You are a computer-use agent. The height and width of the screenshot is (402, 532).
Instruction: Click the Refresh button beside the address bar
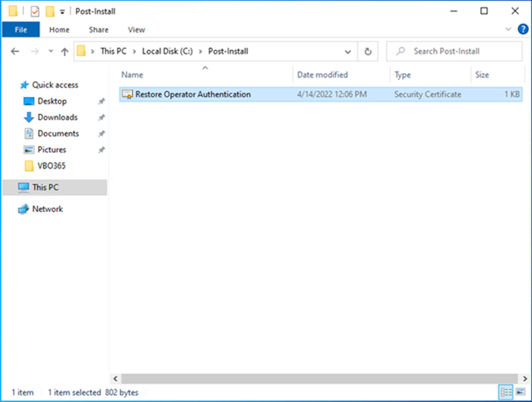(x=368, y=51)
